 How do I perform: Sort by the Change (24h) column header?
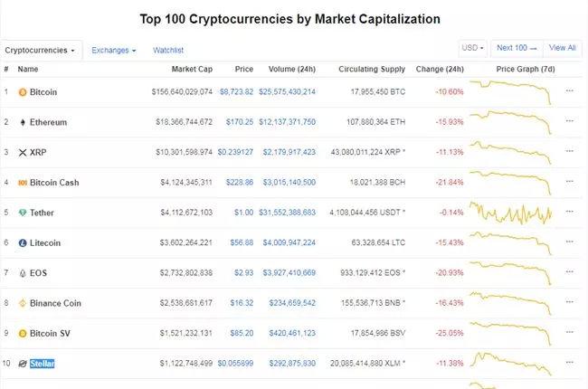(x=440, y=69)
